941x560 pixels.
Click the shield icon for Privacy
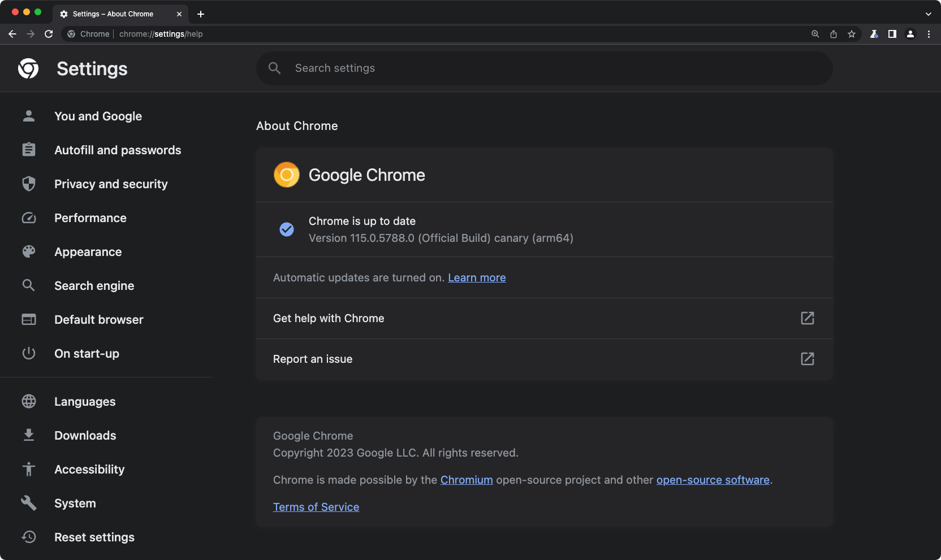[x=29, y=184]
